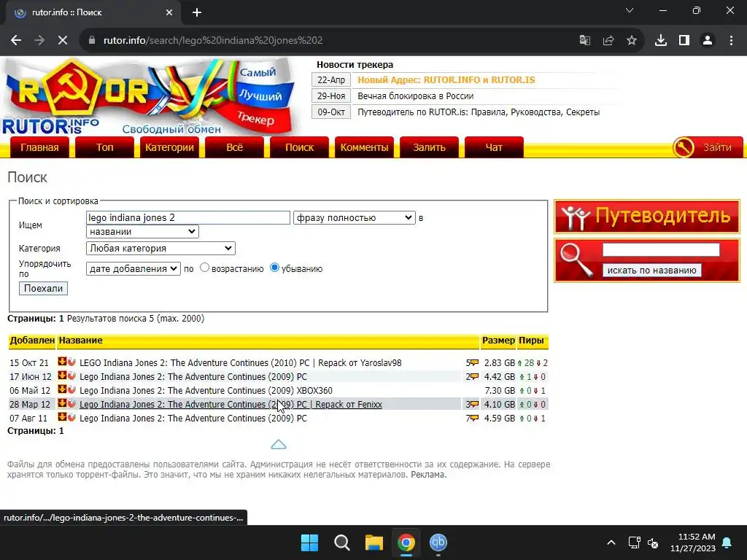Open Вечная блокировка в России news link

(x=415, y=96)
